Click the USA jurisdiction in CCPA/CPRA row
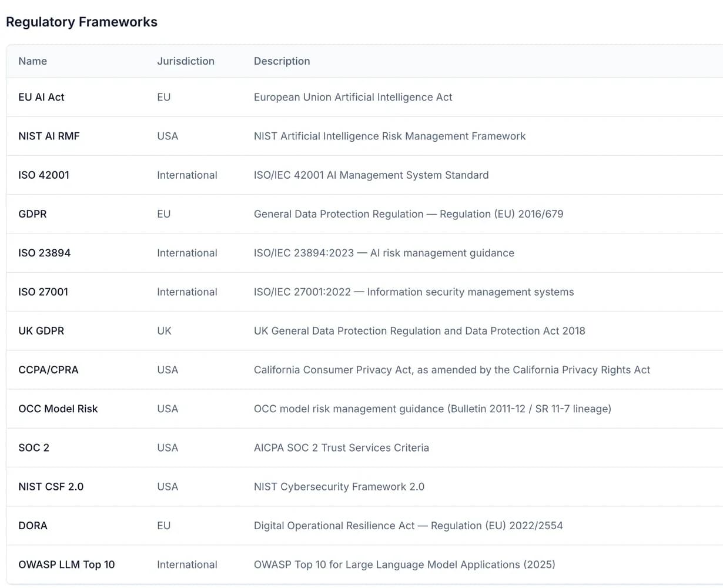This screenshot has width=723, height=588. pos(168,370)
